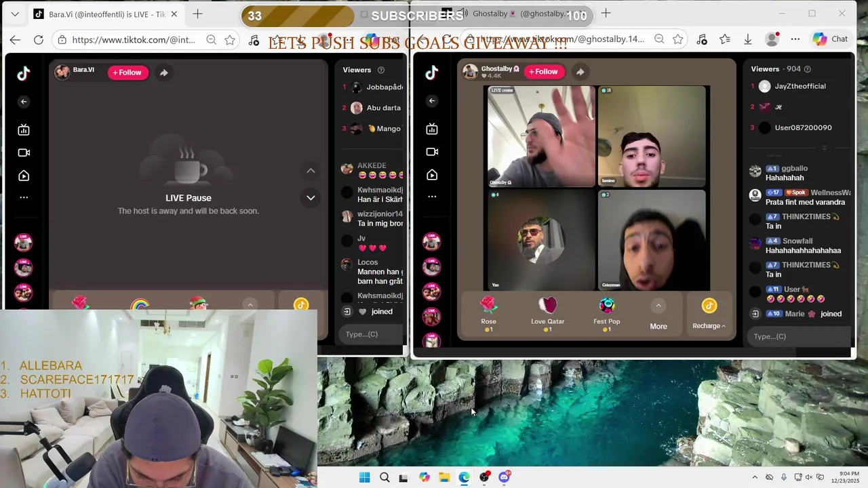The width and height of the screenshot is (868, 488).
Task: Open Yas guest tile with sunglasses avatar
Action: (x=541, y=240)
